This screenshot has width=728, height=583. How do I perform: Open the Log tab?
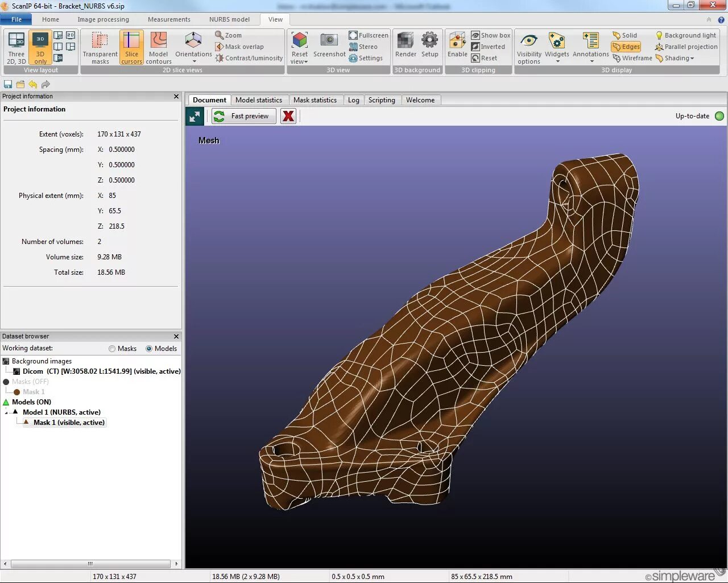tap(354, 100)
